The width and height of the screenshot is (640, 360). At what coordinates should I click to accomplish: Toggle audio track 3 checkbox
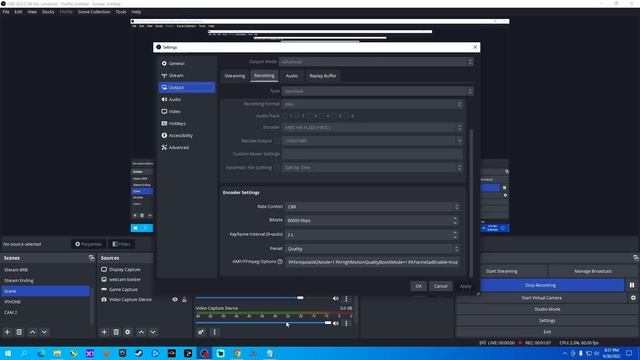pyautogui.click(x=309, y=116)
